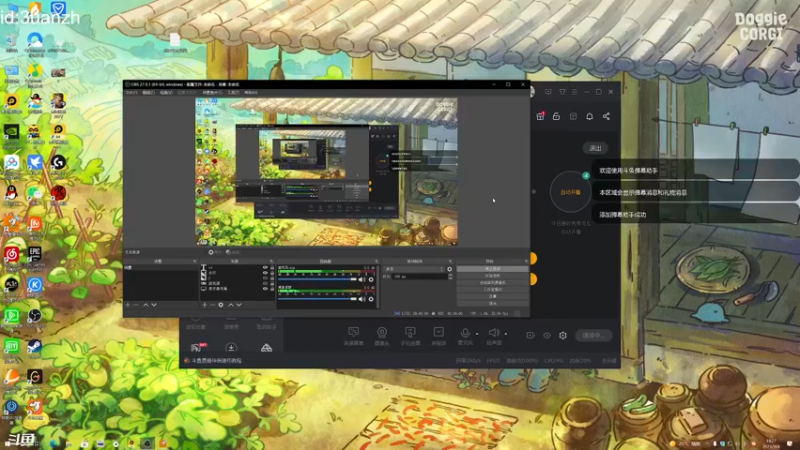
Task: Pop out the Controls dock panel
Action: point(526,261)
